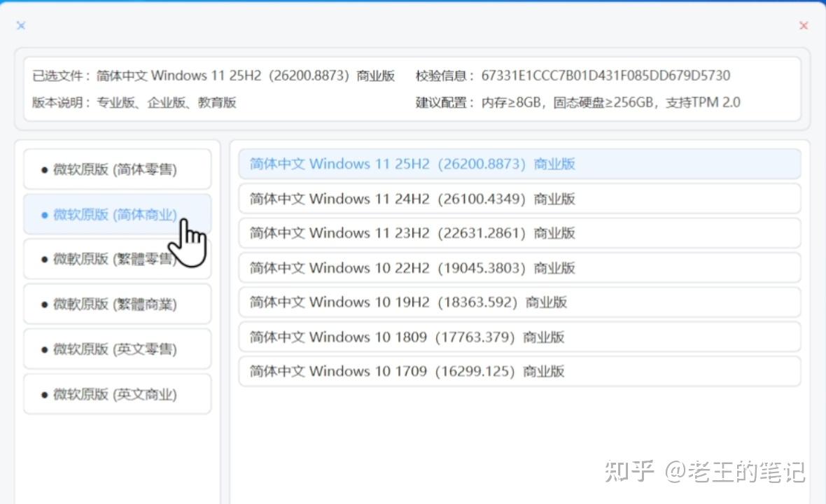
Task: Click 建议配置 内存≥8GB recommendation text
Action: [x=610, y=102]
